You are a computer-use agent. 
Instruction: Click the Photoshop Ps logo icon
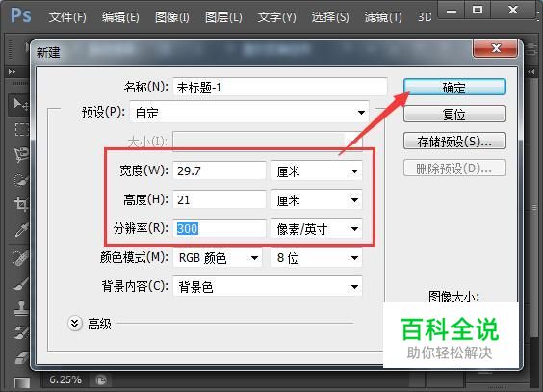click(x=21, y=15)
